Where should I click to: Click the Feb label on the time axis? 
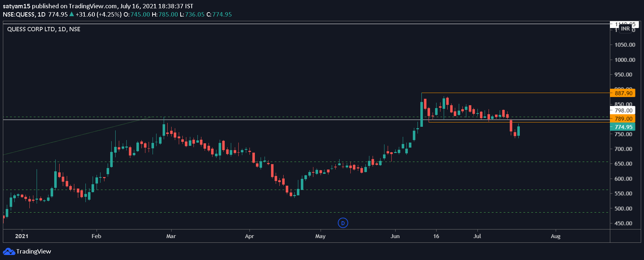[x=96, y=236]
